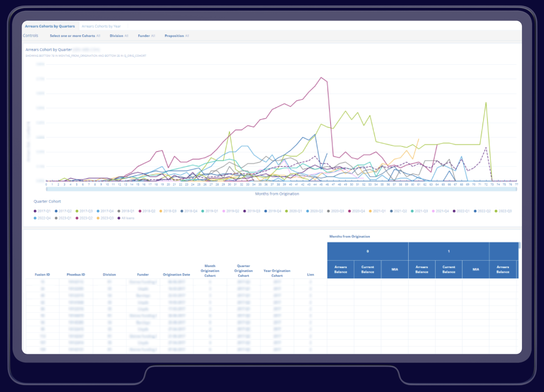Screen dimensions: 544x392
Task: Open the Funder filter dropdown
Action: (x=146, y=36)
